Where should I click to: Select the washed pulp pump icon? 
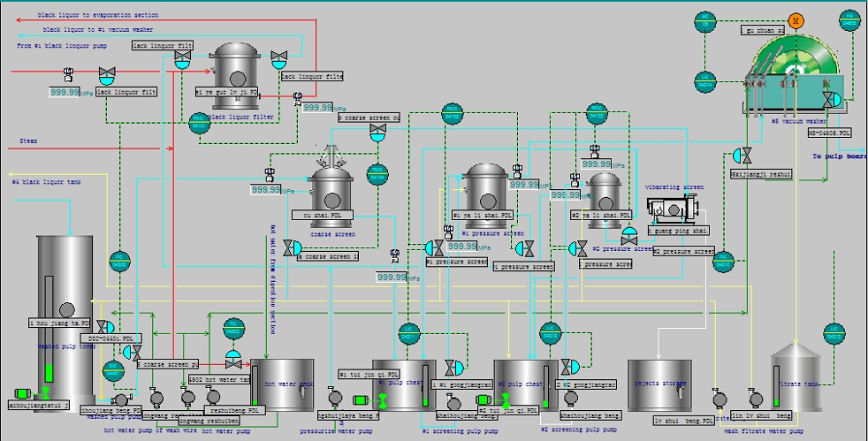point(121,400)
